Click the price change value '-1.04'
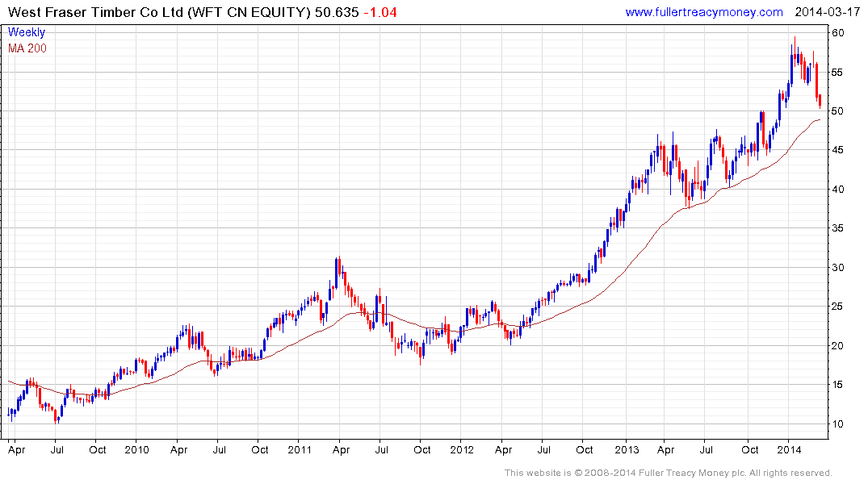 [380, 12]
